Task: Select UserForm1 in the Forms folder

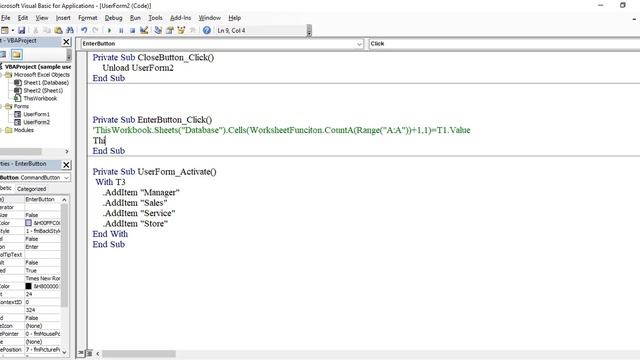Action: 36,114
